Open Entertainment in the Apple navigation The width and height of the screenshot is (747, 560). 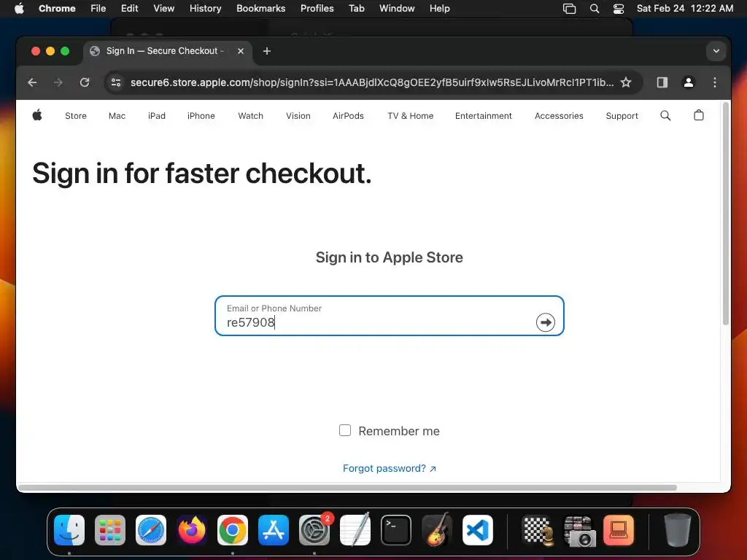(483, 116)
